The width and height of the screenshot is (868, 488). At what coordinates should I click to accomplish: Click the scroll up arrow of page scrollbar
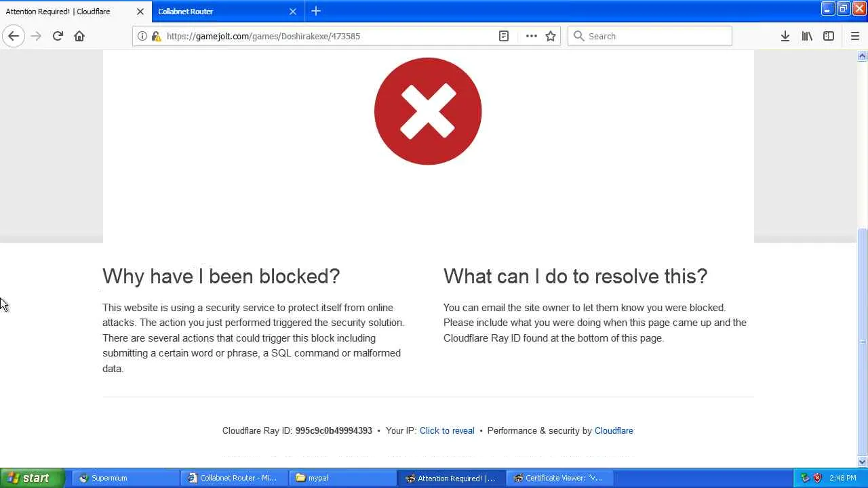tap(863, 56)
